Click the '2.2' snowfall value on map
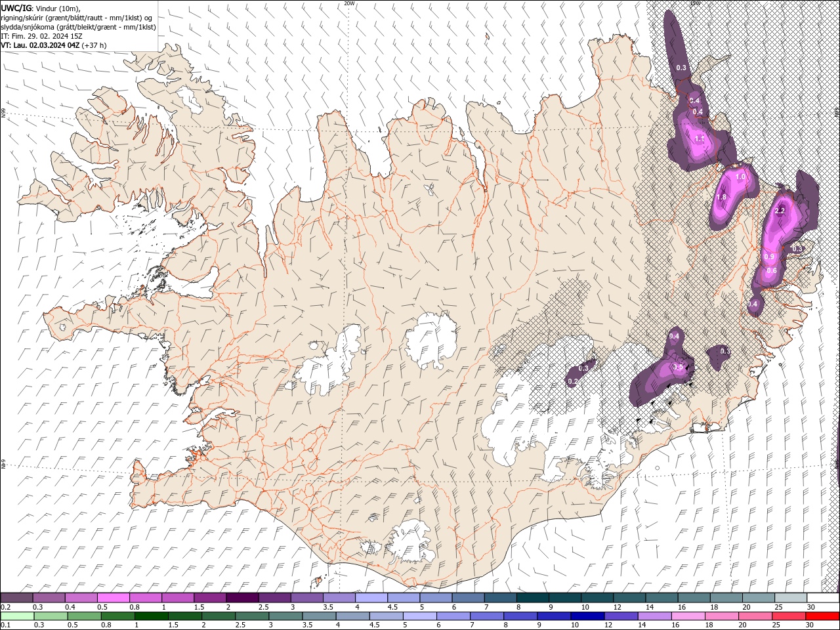Viewport: 840px width, 630px height. click(780, 211)
